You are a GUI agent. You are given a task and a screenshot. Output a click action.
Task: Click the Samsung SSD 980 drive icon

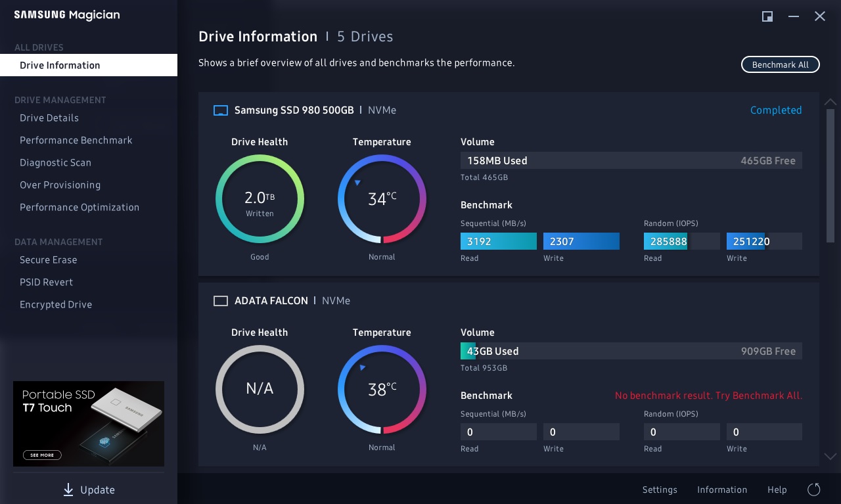221,110
